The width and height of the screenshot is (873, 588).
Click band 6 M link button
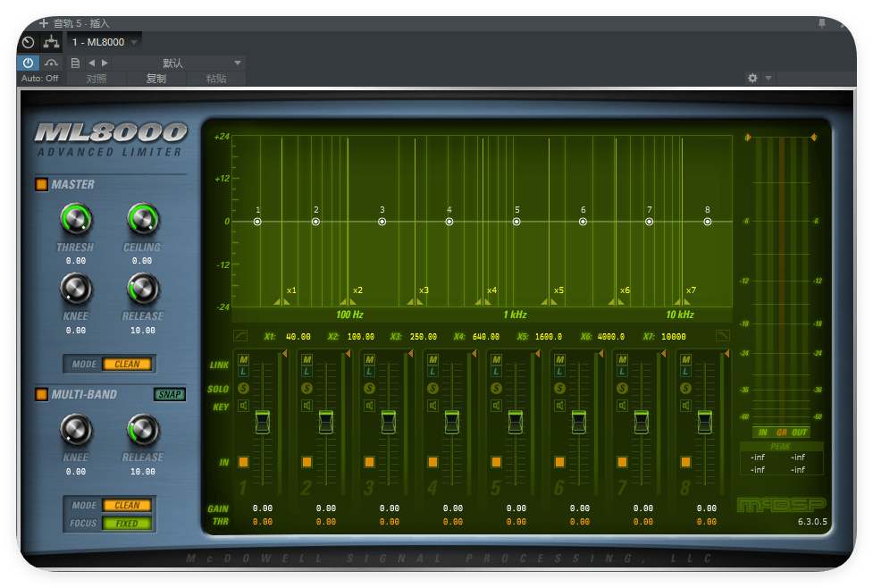pyautogui.click(x=559, y=360)
